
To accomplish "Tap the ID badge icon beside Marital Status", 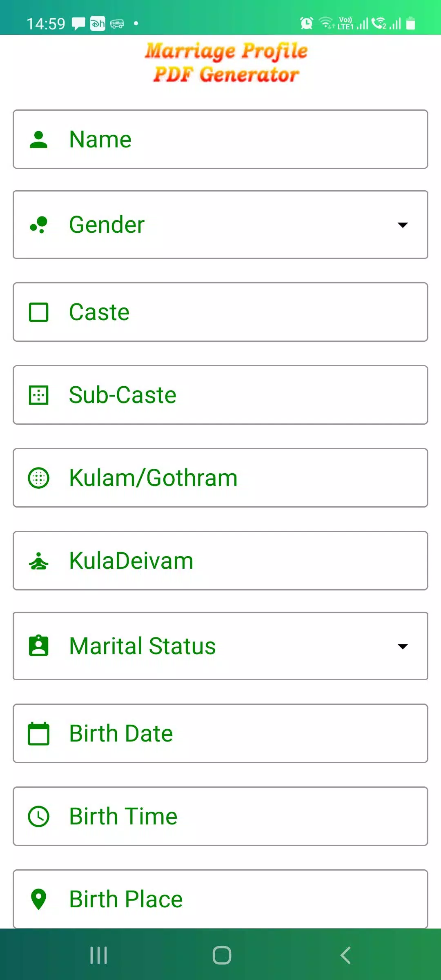I will (x=39, y=646).
